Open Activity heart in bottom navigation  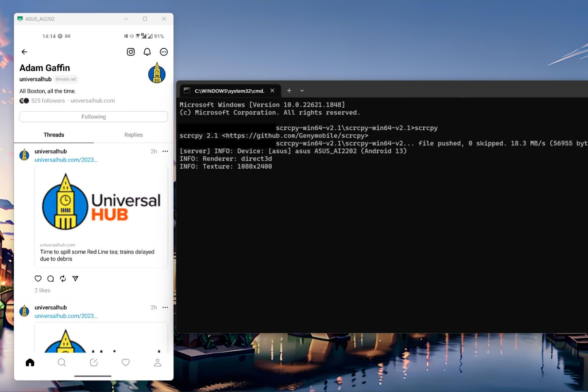click(x=126, y=363)
